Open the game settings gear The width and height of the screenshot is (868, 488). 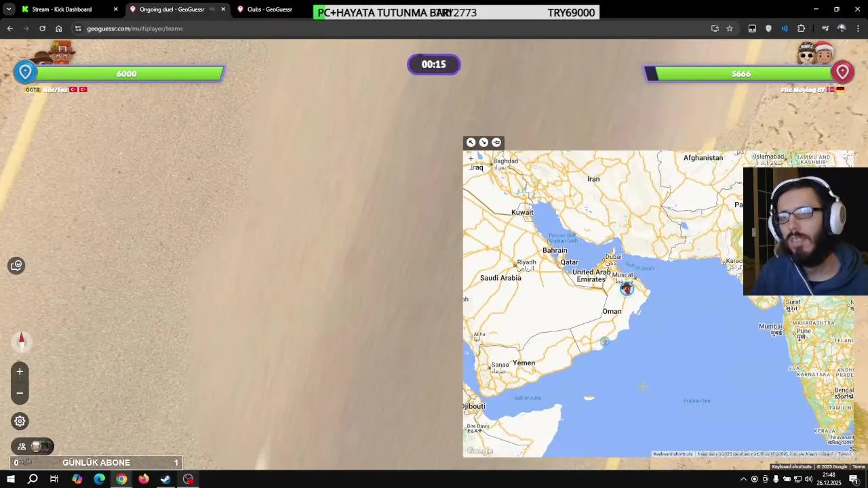[x=20, y=422]
